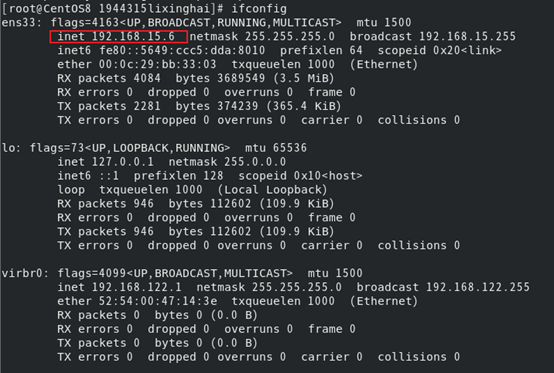Screen dimensions: 554x373
Task: Click inet 192.168.122.1 address
Action: coord(119,287)
